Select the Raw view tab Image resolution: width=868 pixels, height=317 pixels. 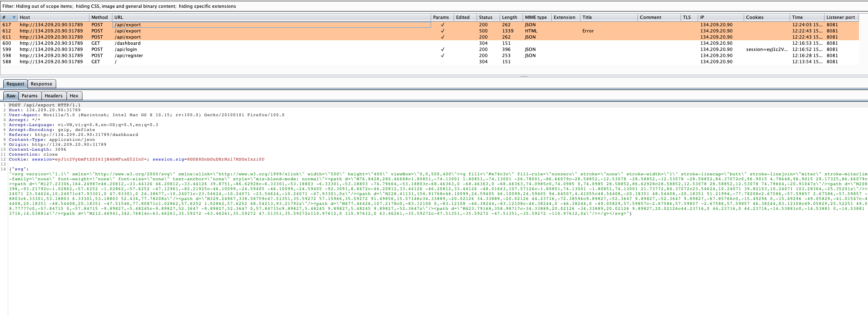11,96
